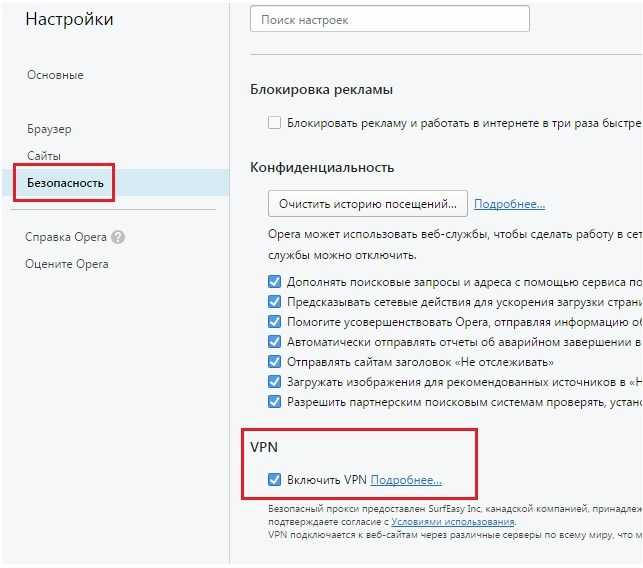Uncheck Предсказывать сетевые действия checkbox
Screen dimensions: 643x568
274,302
